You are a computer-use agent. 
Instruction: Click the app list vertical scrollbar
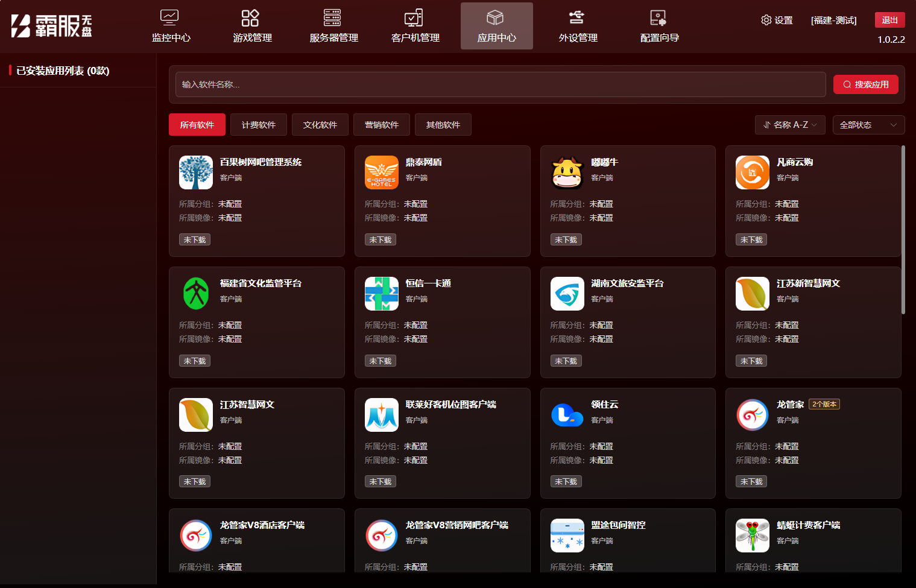click(903, 229)
